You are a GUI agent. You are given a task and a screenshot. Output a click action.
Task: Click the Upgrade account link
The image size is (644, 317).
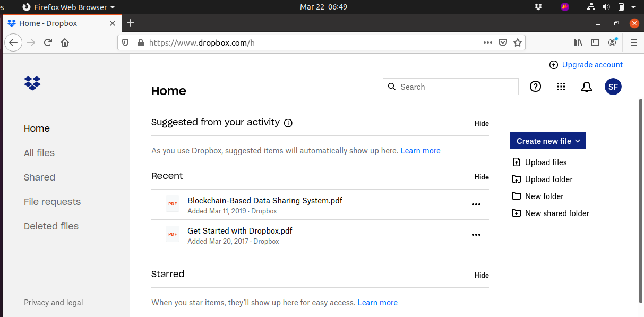[593, 65]
